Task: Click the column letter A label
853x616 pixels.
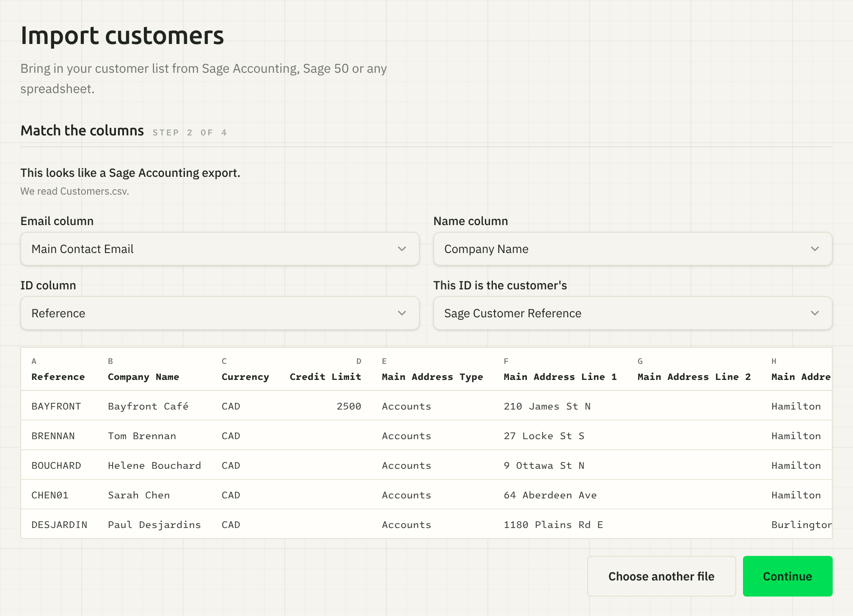Action: click(x=34, y=361)
